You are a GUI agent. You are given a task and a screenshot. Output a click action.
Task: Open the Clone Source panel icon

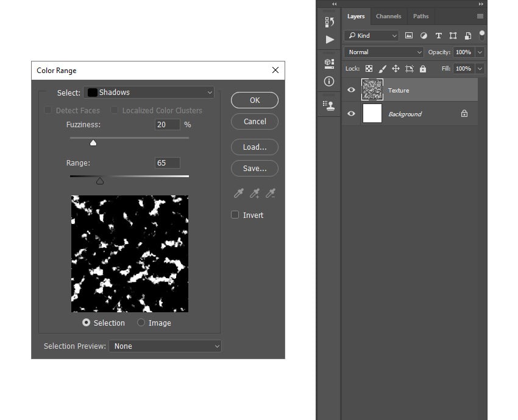(x=329, y=105)
